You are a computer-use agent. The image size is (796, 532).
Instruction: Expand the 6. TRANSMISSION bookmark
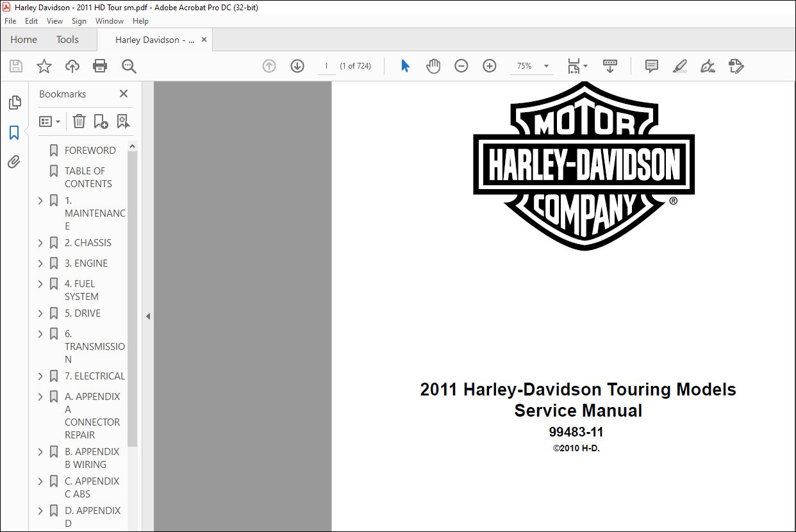click(40, 334)
